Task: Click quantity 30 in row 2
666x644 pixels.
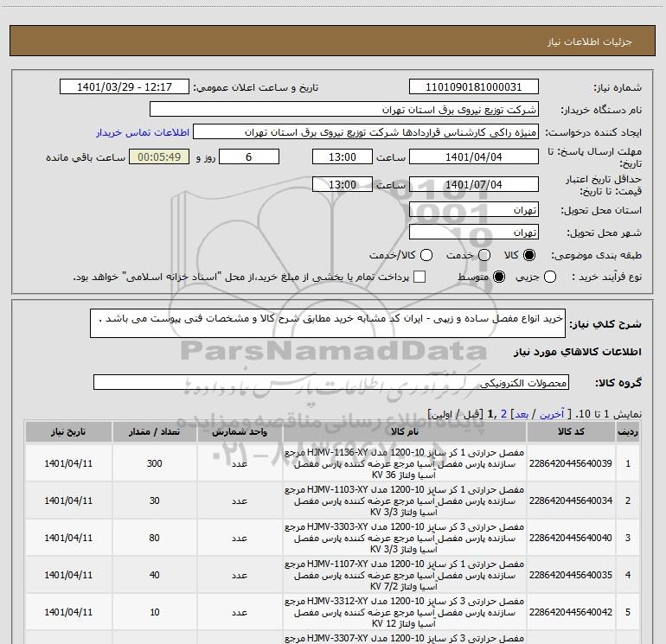Action: pyautogui.click(x=154, y=501)
